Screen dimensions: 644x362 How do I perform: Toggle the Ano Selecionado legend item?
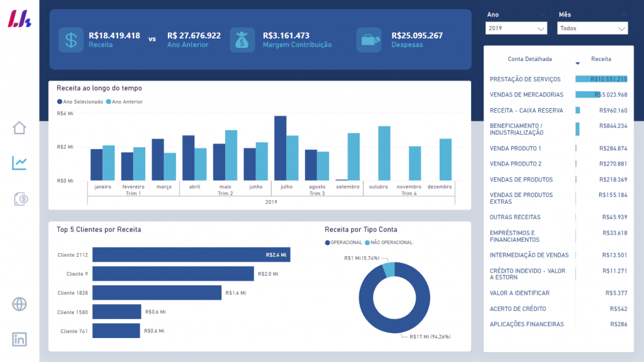(x=80, y=101)
